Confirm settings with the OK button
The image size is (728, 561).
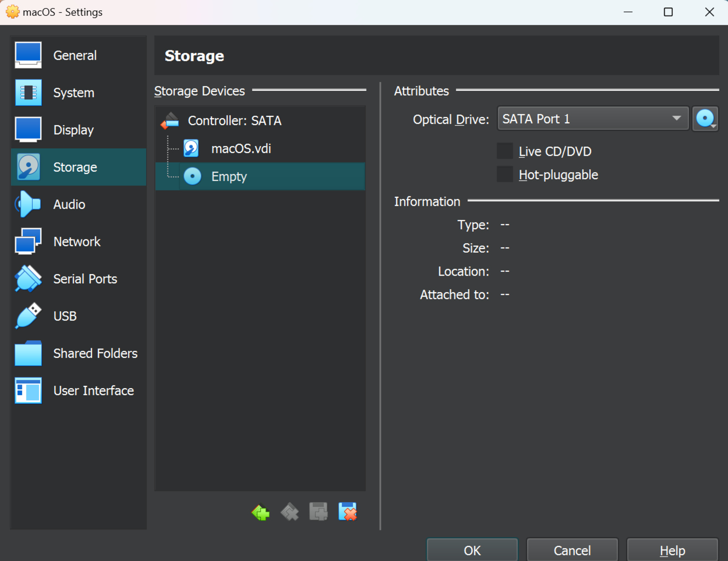[471, 550]
